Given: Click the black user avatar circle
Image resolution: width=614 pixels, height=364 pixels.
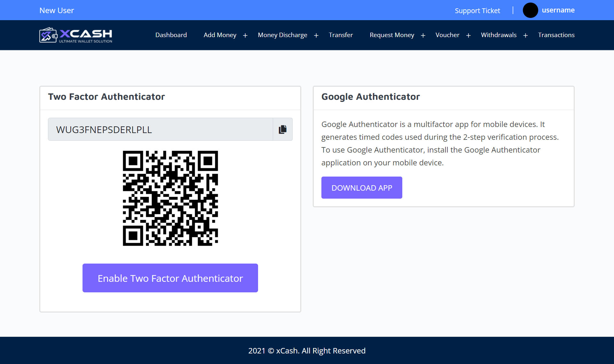Looking at the screenshot, I should (x=530, y=10).
